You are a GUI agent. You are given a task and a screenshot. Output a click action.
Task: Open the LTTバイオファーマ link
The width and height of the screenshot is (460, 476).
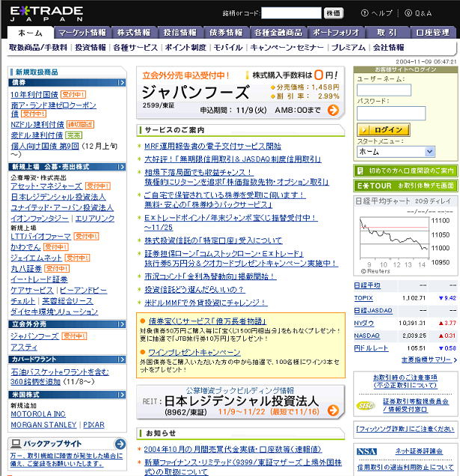point(40,236)
